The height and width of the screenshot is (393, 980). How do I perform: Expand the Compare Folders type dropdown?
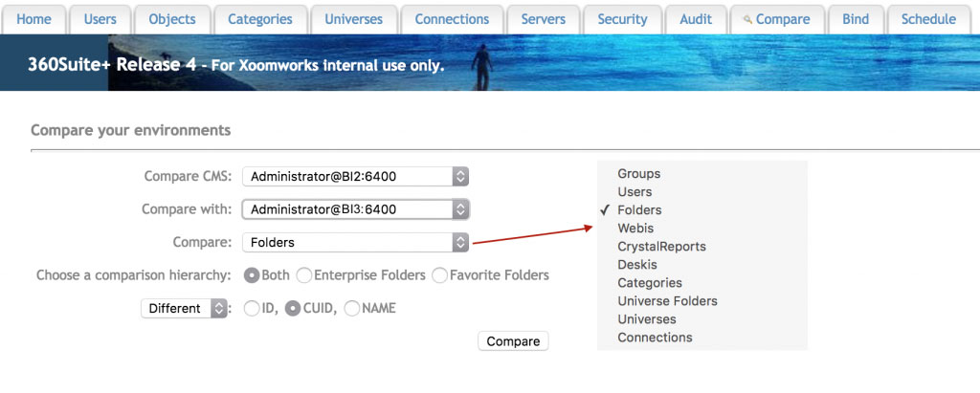(355, 243)
